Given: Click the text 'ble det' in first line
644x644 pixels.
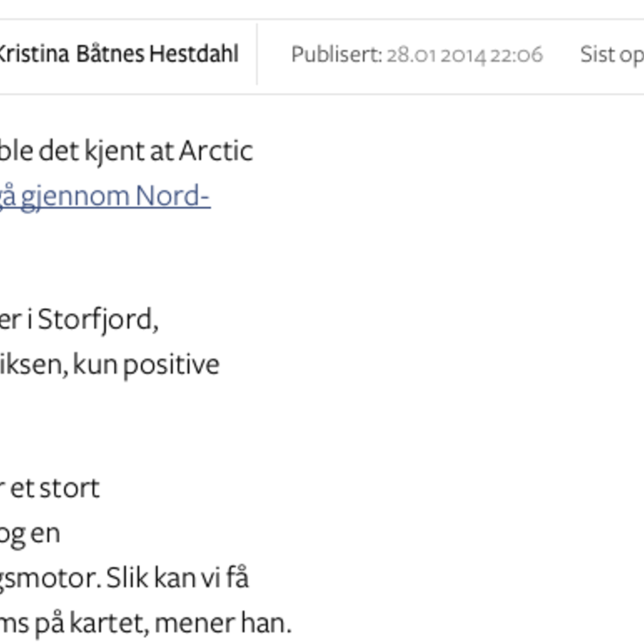Looking at the screenshot, I should pos(38,151).
